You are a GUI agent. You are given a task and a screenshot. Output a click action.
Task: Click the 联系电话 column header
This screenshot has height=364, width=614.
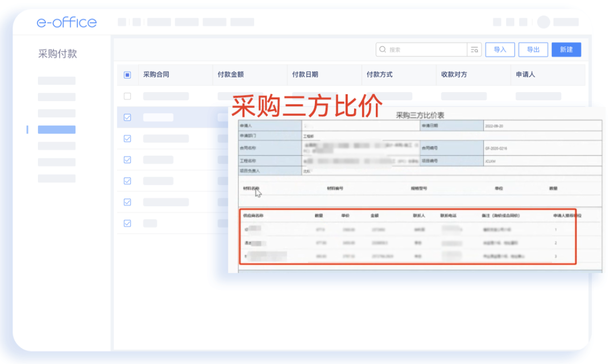point(449,215)
